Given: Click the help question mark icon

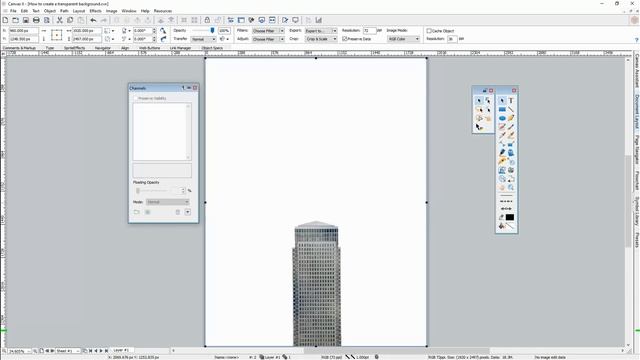Looking at the screenshot, I should (x=636, y=40).
